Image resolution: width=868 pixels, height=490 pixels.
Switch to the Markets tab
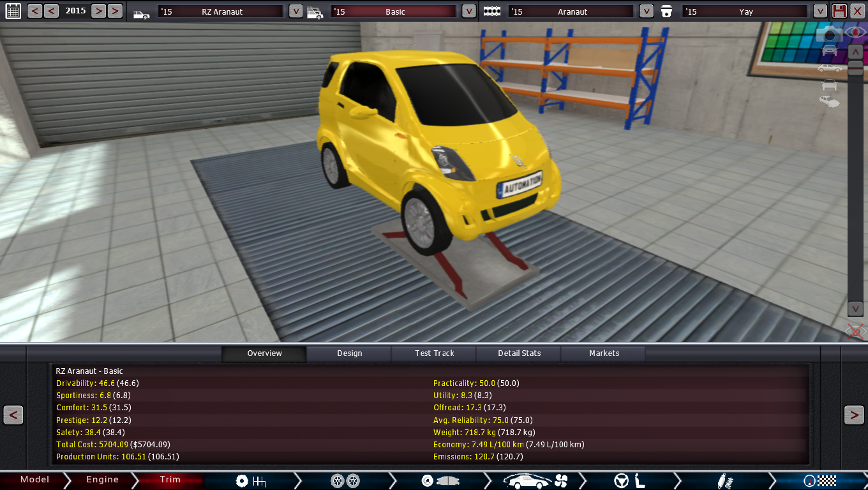point(604,353)
